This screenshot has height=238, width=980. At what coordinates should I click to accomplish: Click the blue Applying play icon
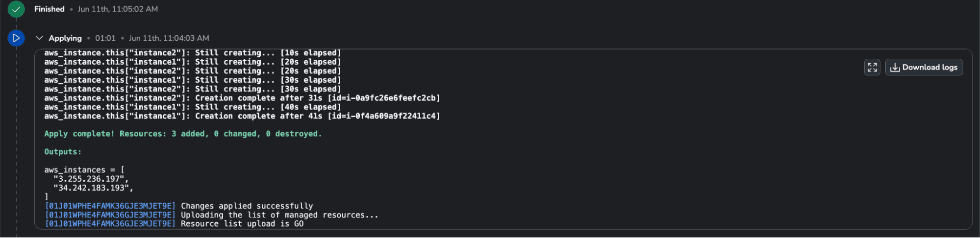tap(16, 38)
